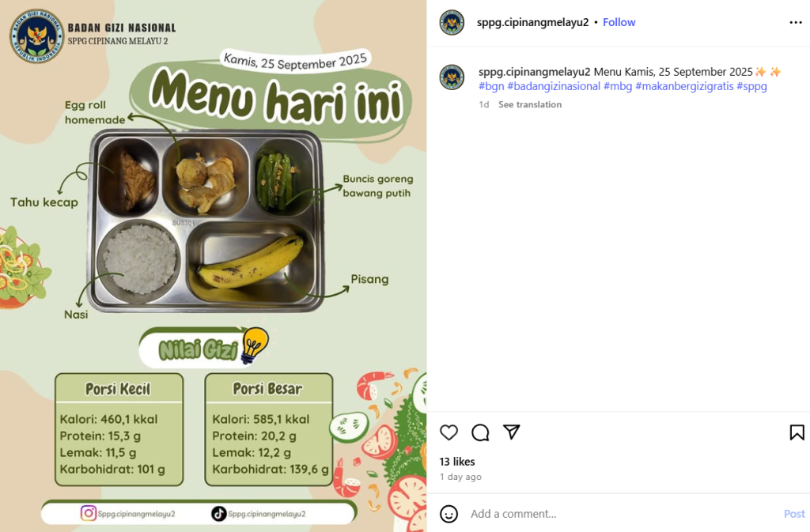Click the header profile avatar

click(452, 22)
